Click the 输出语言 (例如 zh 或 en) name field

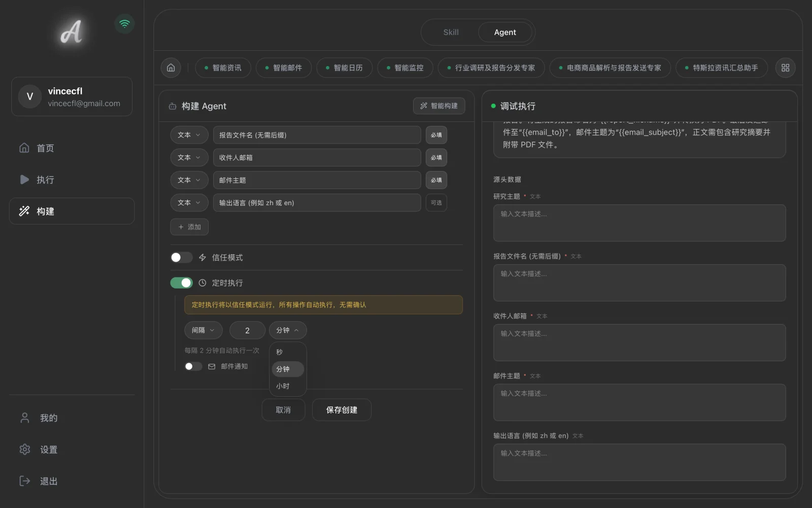click(x=317, y=203)
